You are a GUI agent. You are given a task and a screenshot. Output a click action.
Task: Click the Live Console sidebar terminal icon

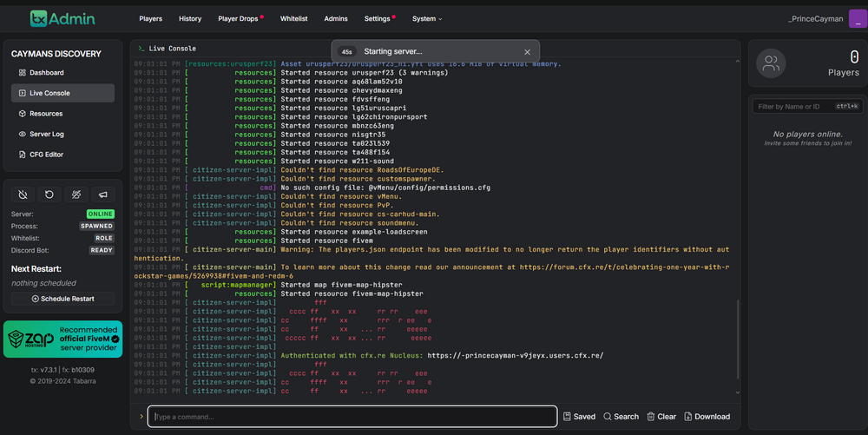pos(23,93)
